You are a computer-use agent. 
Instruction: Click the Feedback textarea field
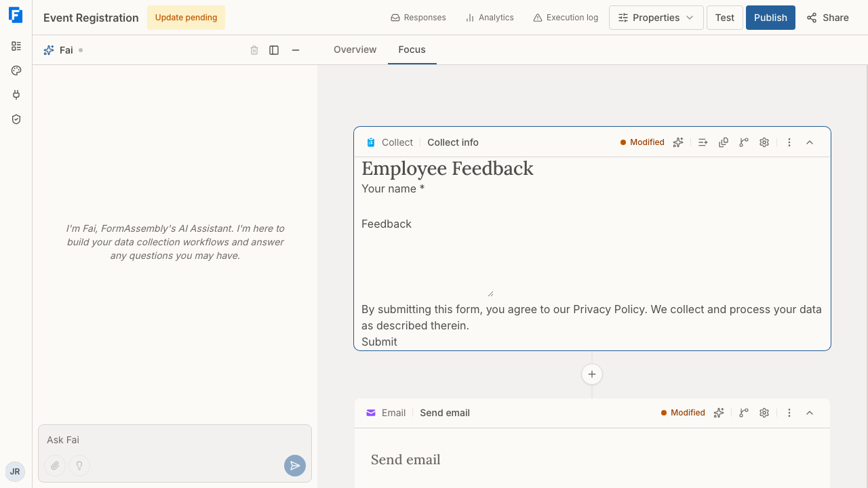pos(427,264)
